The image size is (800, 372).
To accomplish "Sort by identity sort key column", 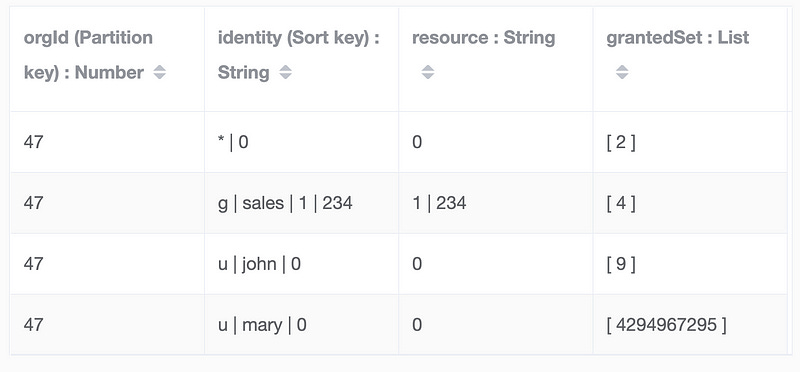I will (x=285, y=72).
